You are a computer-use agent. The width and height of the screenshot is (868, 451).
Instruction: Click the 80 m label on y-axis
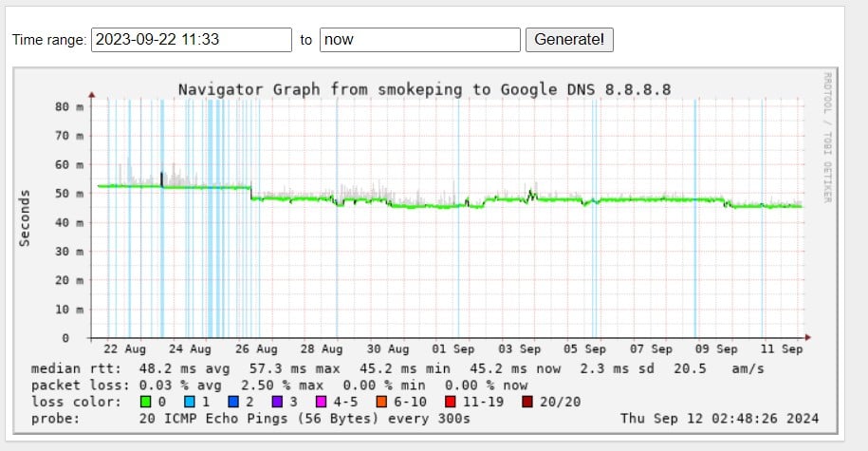[x=69, y=107]
